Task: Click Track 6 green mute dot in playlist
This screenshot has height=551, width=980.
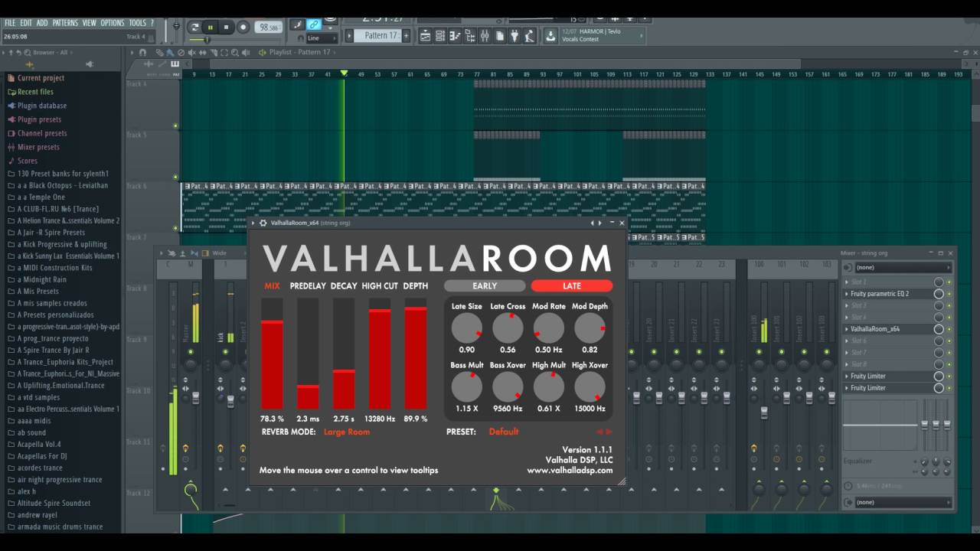Action: (x=175, y=228)
